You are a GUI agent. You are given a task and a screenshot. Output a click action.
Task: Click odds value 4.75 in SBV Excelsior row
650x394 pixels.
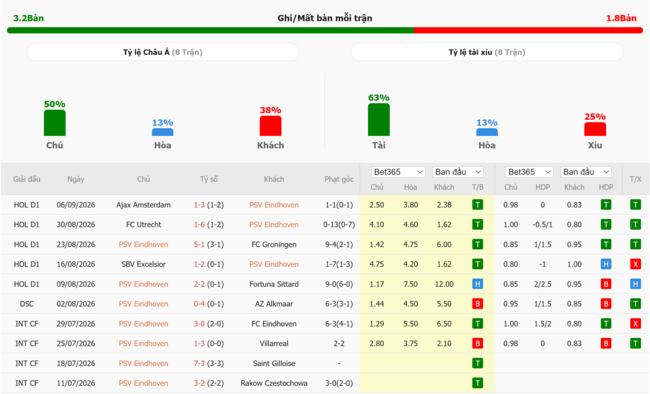377,264
